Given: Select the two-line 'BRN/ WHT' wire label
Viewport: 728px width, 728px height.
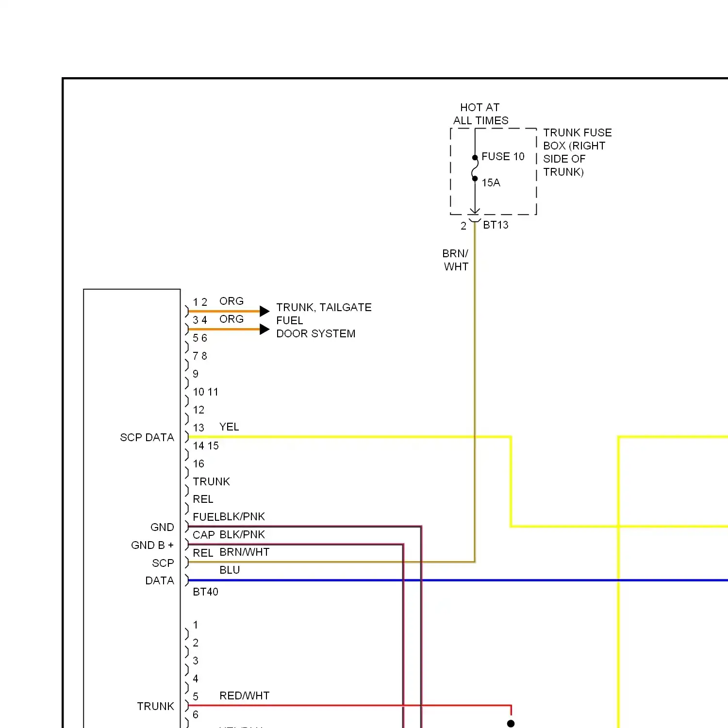Looking at the screenshot, I should [x=455, y=260].
